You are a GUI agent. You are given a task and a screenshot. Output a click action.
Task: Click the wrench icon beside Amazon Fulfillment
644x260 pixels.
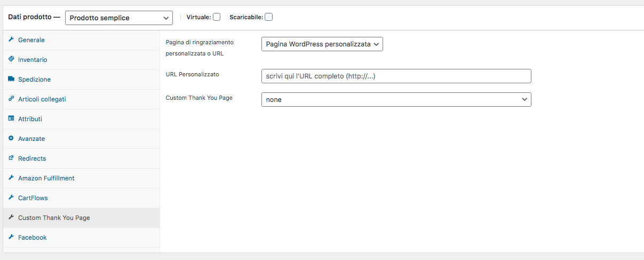tap(11, 178)
